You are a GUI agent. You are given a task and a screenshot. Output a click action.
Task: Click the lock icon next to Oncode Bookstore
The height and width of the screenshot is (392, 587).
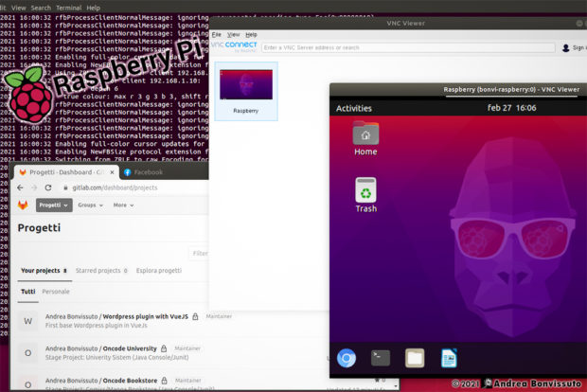click(164, 380)
